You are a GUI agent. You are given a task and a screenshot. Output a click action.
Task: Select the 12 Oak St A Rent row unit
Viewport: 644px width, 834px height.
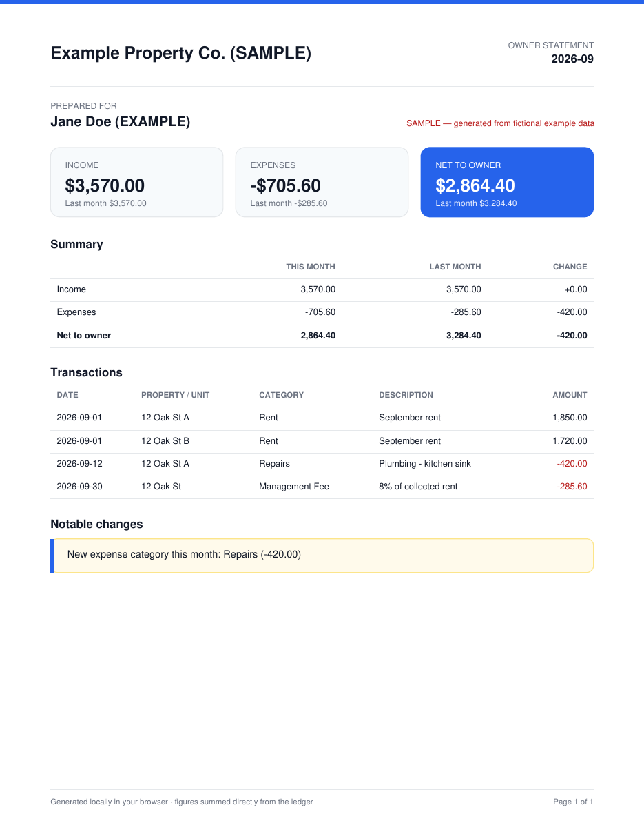[x=165, y=418]
